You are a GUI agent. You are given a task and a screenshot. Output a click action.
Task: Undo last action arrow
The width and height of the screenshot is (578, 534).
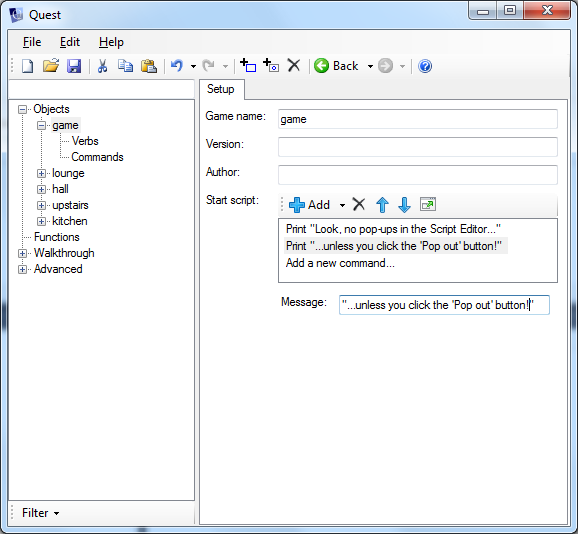tap(177, 66)
